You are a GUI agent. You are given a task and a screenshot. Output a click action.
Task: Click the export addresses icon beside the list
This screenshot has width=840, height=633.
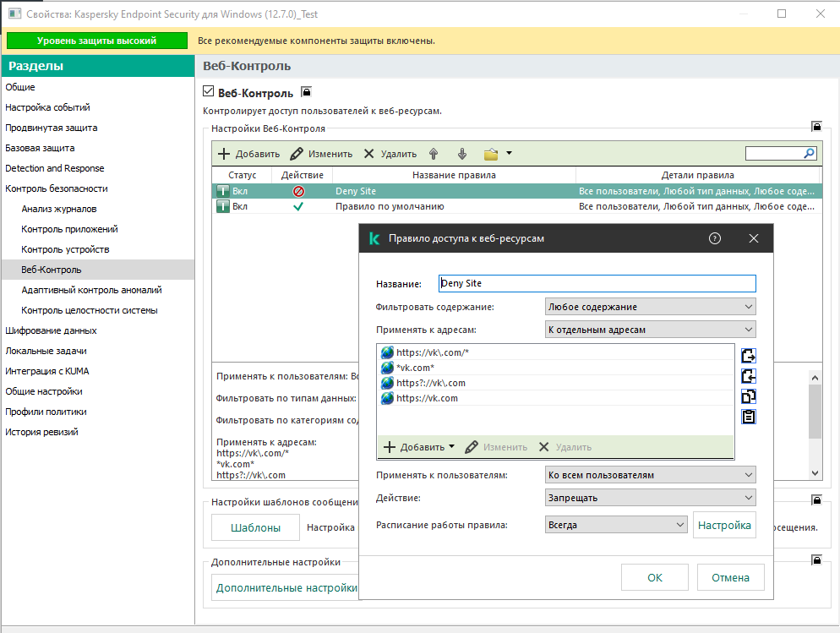pos(748,356)
